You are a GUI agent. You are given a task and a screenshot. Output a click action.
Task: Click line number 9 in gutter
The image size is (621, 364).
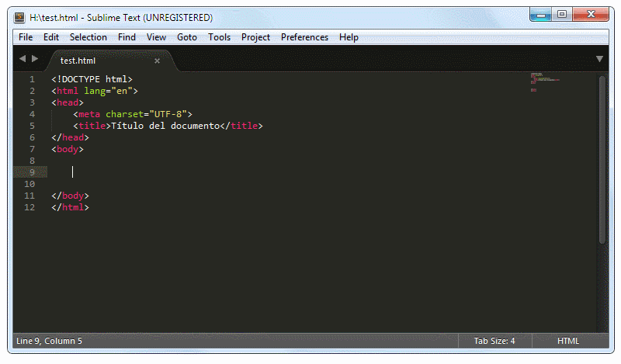pos(32,172)
